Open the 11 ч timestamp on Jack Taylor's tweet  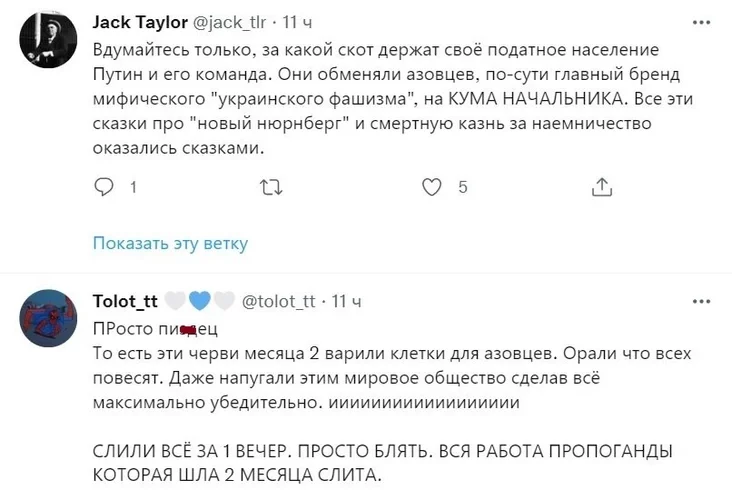coord(298,22)
